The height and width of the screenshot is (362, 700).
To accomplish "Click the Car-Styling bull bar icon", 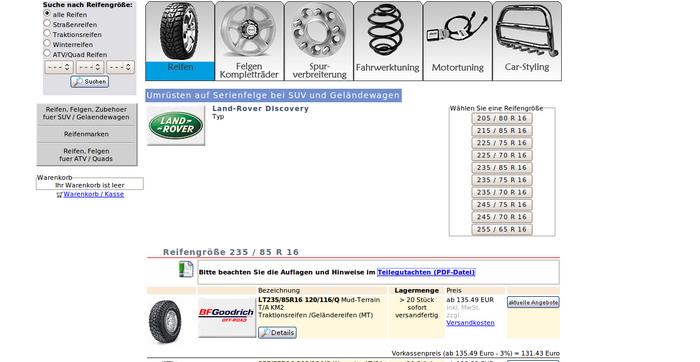I will [527, 30].
